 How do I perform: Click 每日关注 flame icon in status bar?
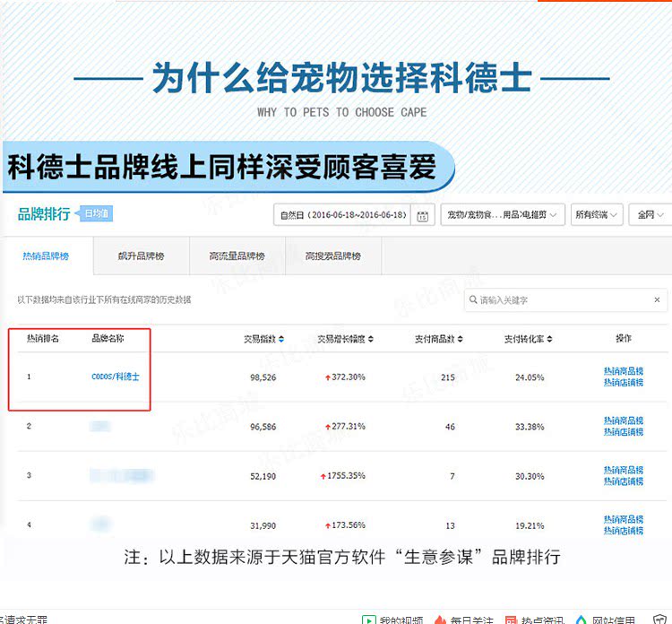click(x=440, y=620)
